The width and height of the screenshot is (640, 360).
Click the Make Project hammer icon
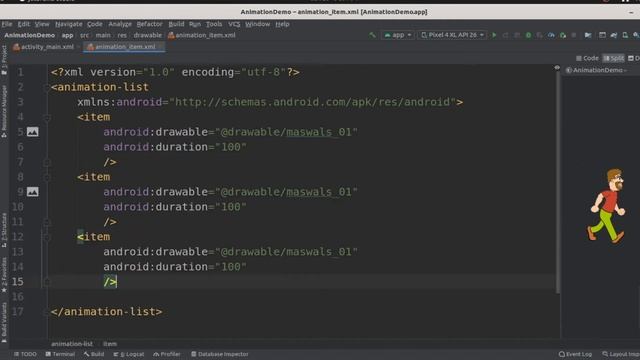[x=372, y=35]
